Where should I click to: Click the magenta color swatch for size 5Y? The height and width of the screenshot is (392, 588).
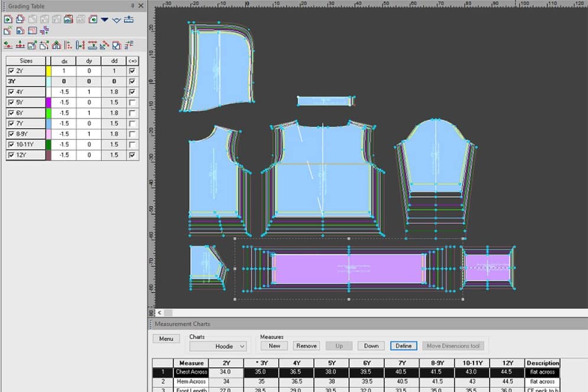48,102
